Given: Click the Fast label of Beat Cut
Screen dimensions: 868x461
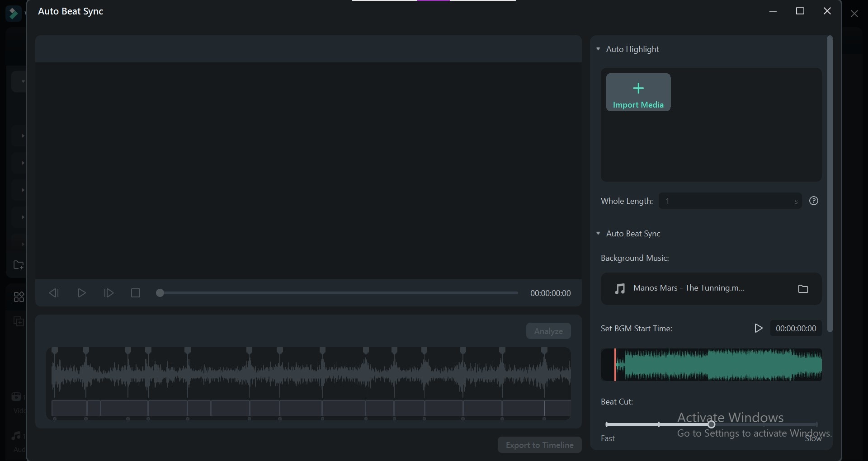Looking at the screenshot, I should click(608, 438).
